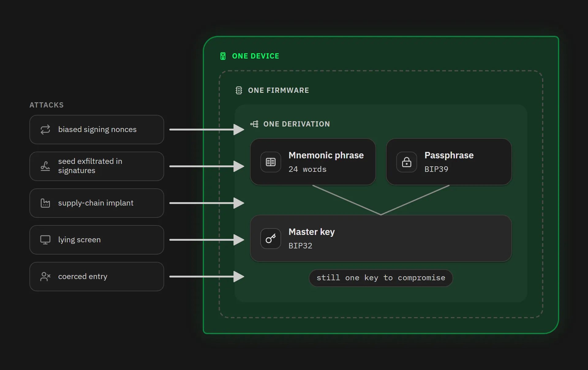Click the book icon in Mnemonic phrase card
The height and width of the screenshot is (370, 588).
click(271, 162)
